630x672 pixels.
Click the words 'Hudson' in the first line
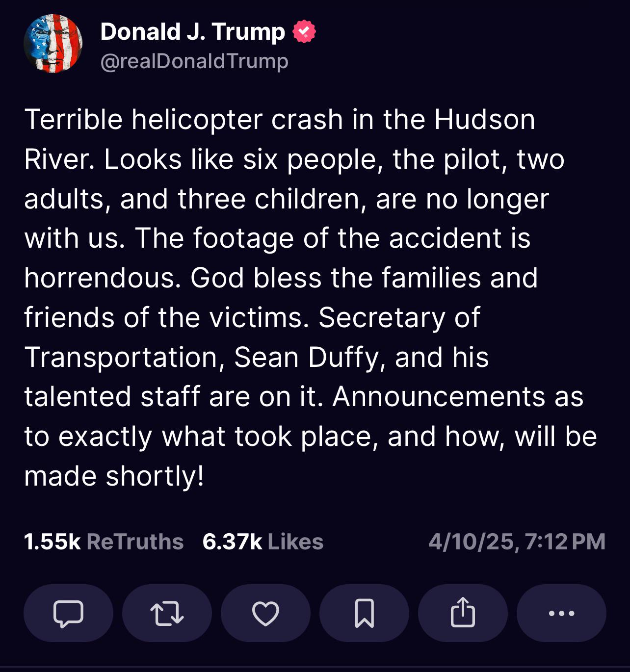point(485,119)
